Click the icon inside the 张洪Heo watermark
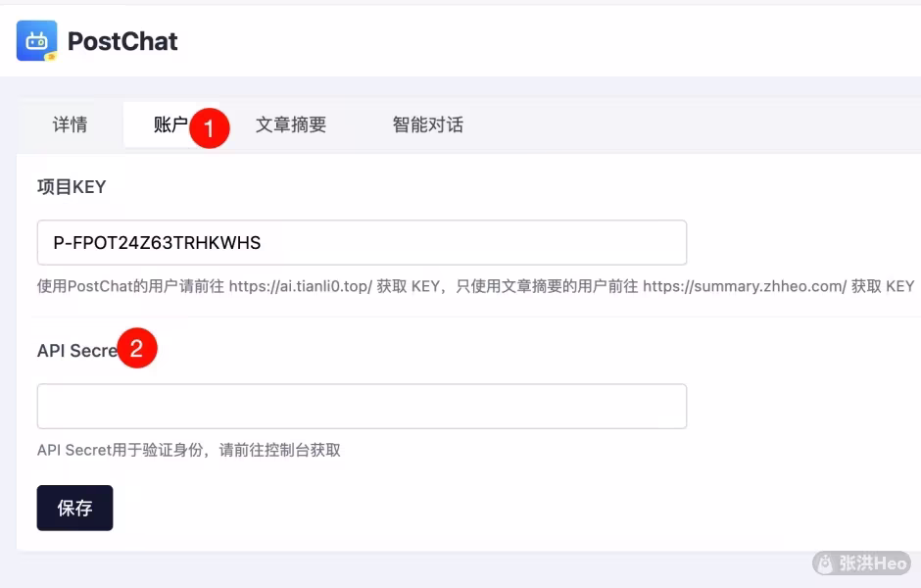The height and width of the screenshot is (588, 921). 826,563
